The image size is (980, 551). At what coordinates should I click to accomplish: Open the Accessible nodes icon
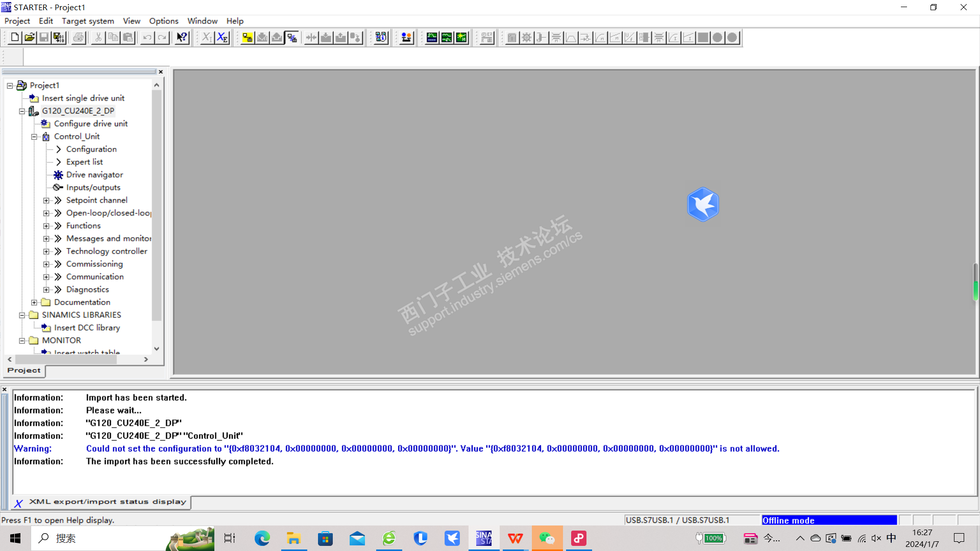[x=381, y=37]
